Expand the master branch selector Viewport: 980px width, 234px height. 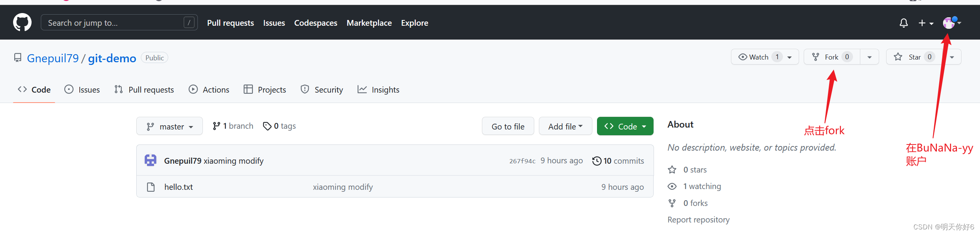tap(169, 126)
